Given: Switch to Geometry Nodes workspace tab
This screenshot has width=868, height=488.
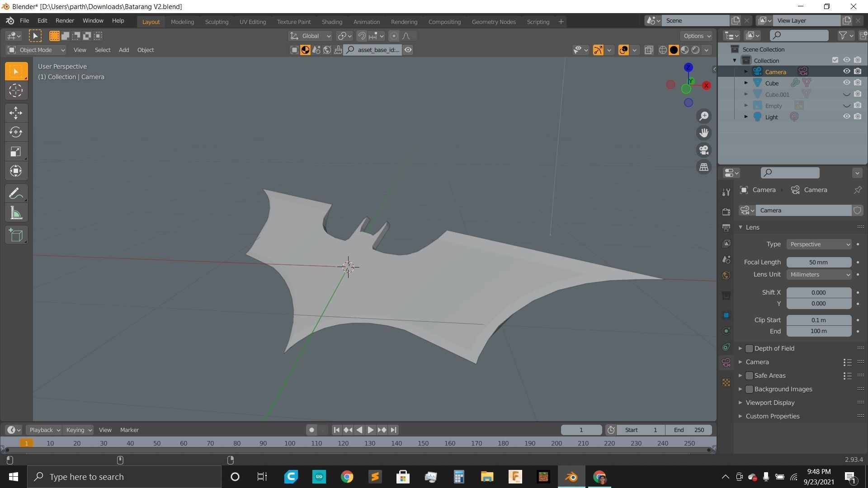Looking at the screenshot, I should (x=494, y=22).
